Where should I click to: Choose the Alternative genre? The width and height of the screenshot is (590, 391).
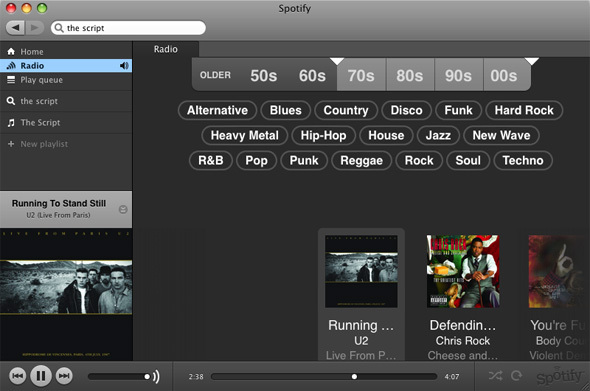(217, 110)
